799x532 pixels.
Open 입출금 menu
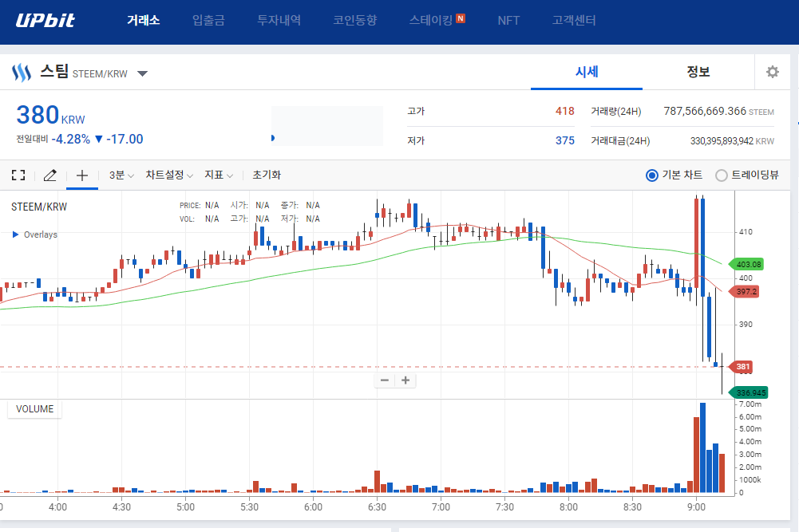[208, 21]
